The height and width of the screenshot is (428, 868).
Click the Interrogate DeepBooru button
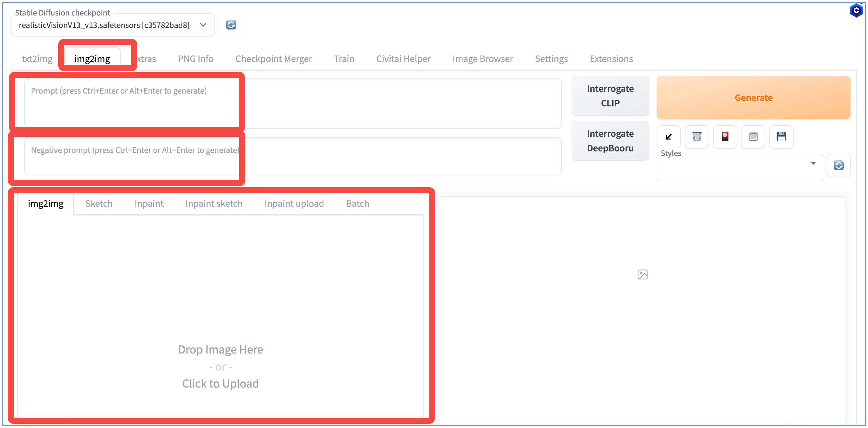(x=610, y=141)
